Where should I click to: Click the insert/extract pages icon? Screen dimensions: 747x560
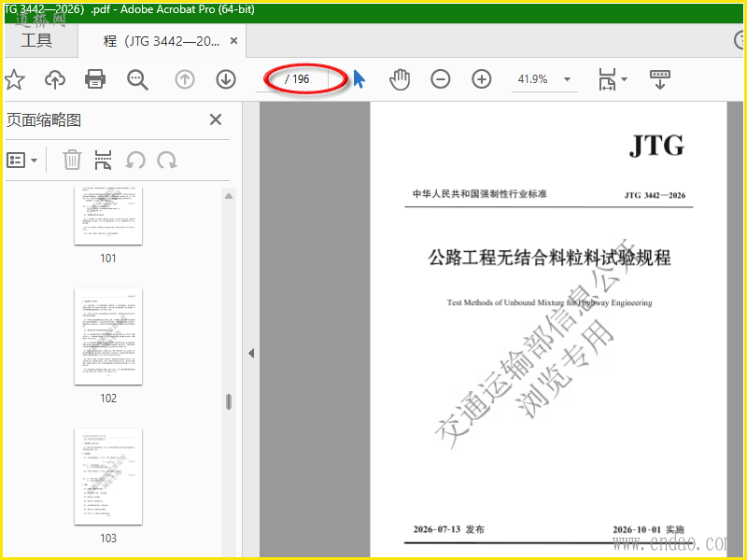(103, 160)
